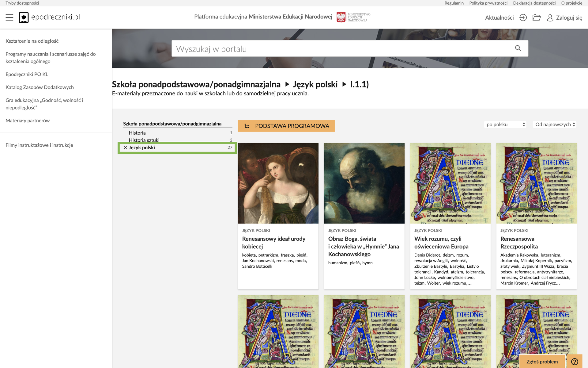The width and height of the screenshot is (588, 368).
Task: Click the Zgłoś problem button
Action: pos(542,362)
